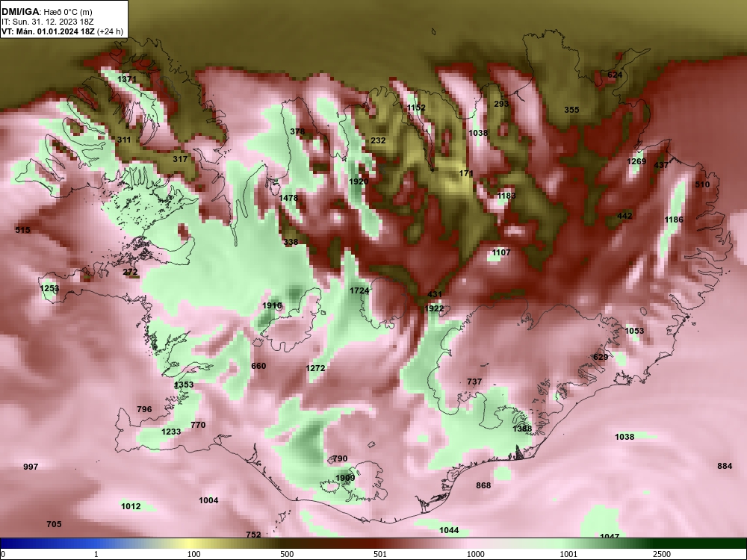
Task: Click the map value 1478
Action: [288, 198]
